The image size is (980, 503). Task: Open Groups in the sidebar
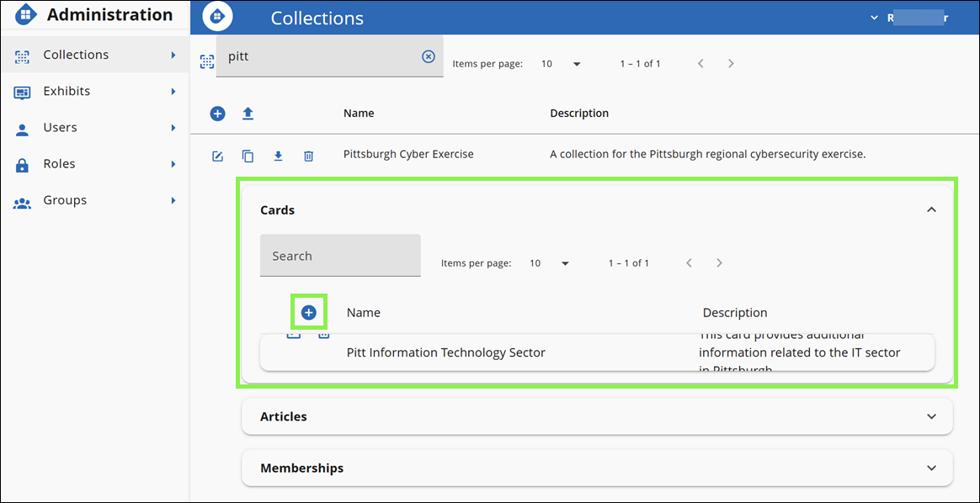[95, 200]
